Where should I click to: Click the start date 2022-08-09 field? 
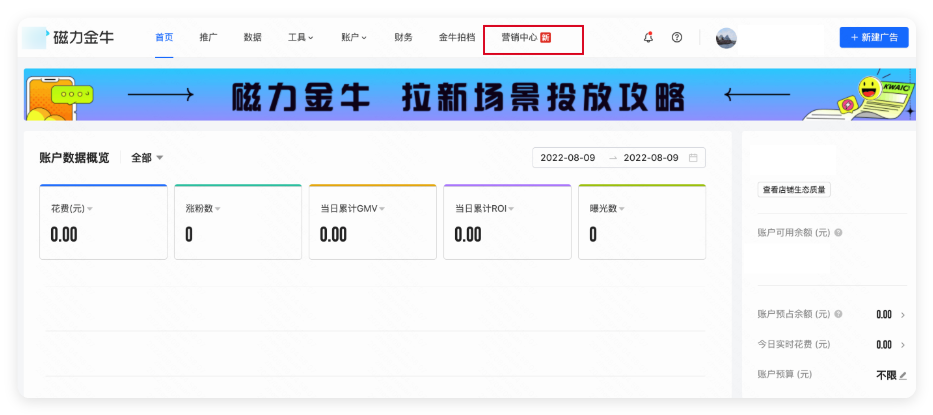pos(568,158)
